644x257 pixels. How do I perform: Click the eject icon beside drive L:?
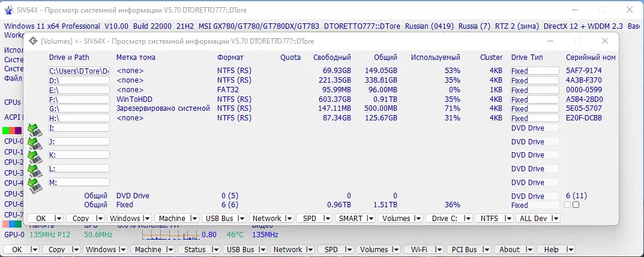tap(35, 171)
